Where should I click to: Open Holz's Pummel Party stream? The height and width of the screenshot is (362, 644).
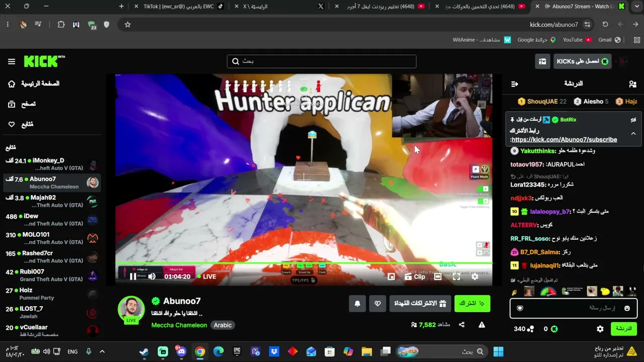[x=52, y=294]
